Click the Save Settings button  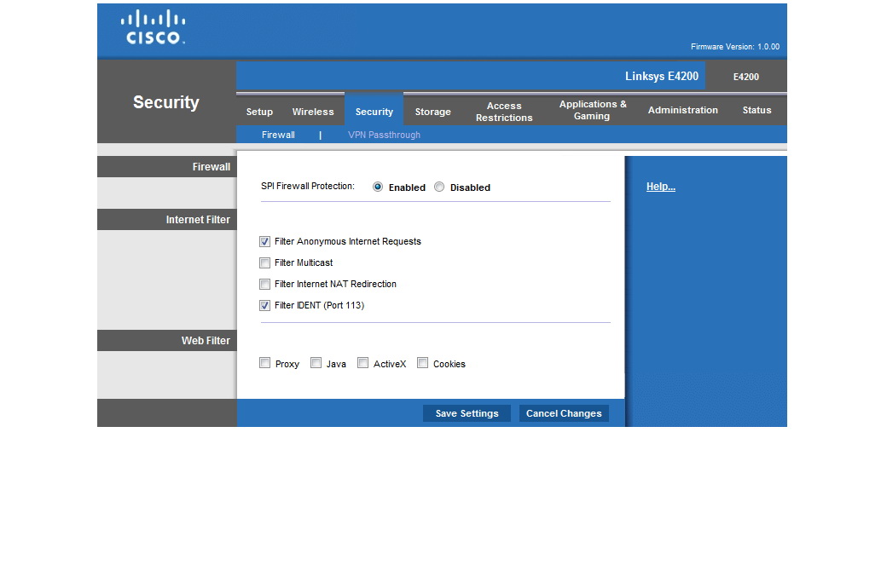(467, 413)
